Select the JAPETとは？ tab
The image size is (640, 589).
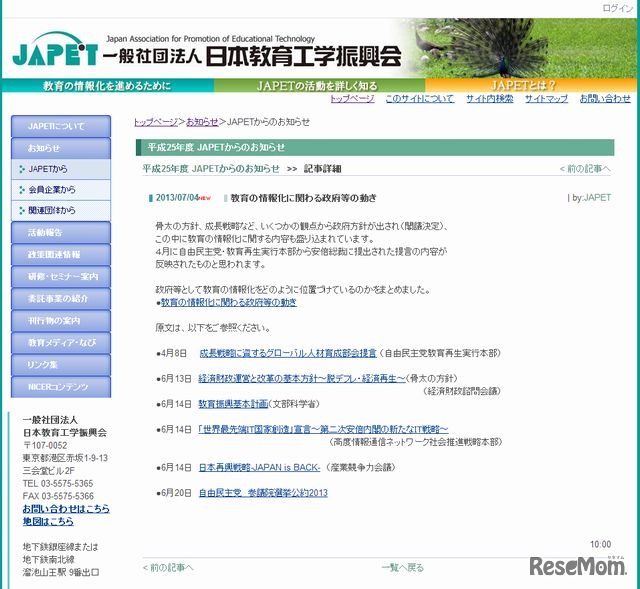pyautogui.click(x=531, y=86)
